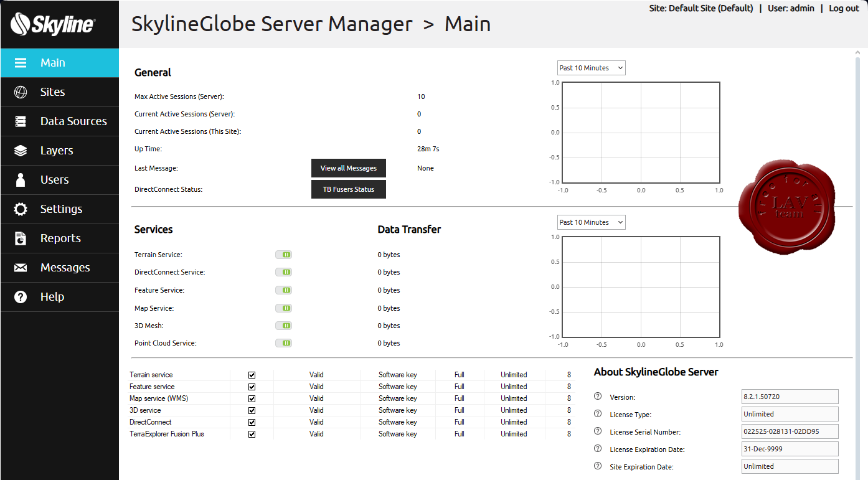Open the Main menu item

pyautogui.click(x=60, y=63)
